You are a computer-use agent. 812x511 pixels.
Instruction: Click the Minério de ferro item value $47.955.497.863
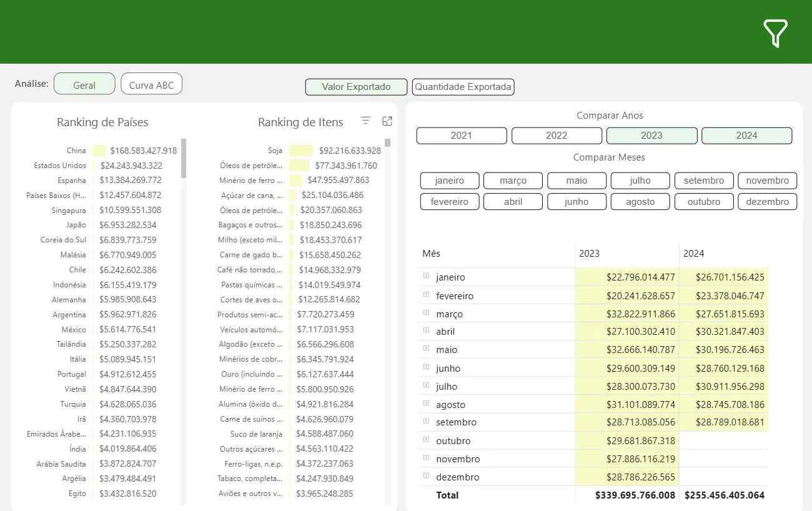click(338, 180)
